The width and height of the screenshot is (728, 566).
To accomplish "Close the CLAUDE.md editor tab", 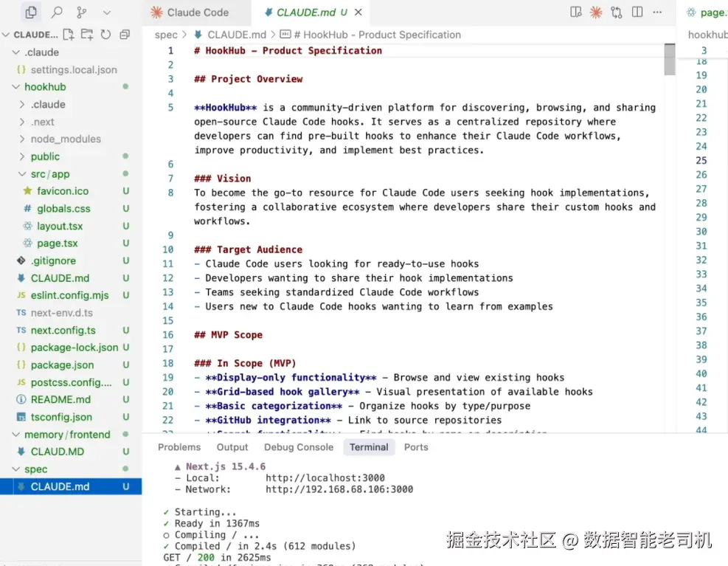I will [358, 13].
